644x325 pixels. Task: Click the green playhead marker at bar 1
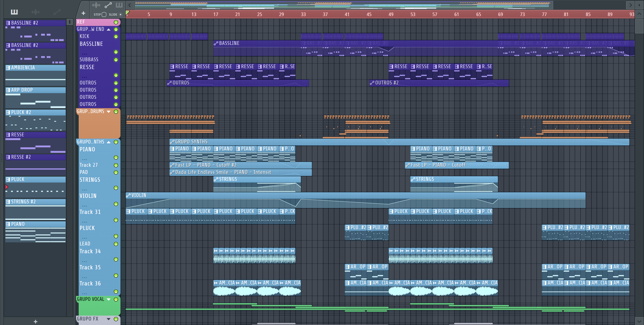point(127,13)
